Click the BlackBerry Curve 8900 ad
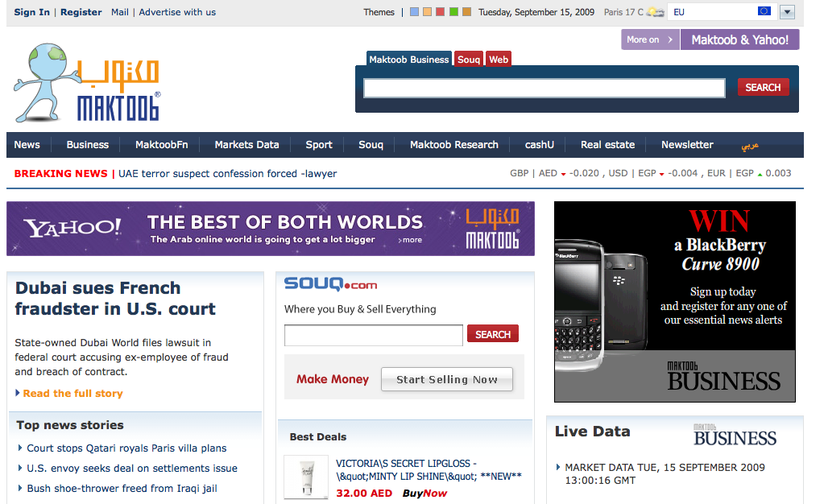 (x=675, y=302)
